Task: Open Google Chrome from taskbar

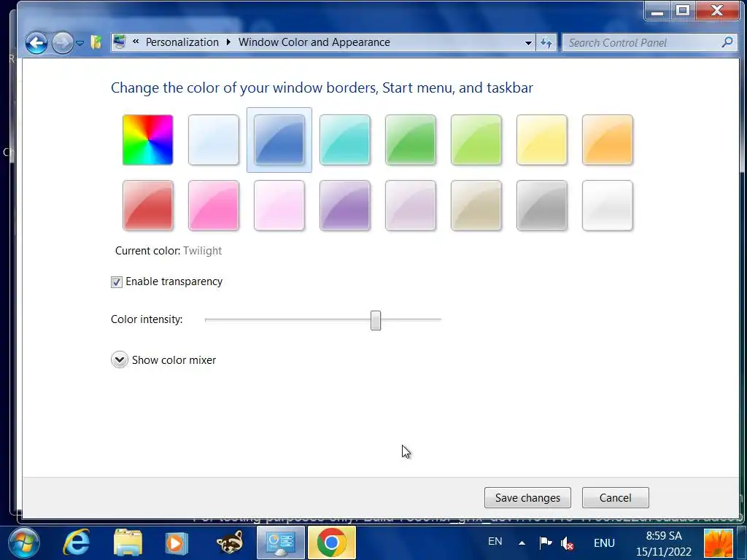Action: point(332,542)
